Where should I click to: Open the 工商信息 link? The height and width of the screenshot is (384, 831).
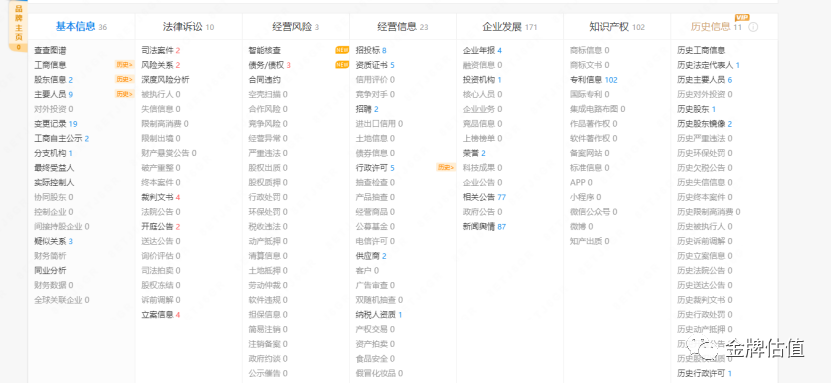(50, 65)
